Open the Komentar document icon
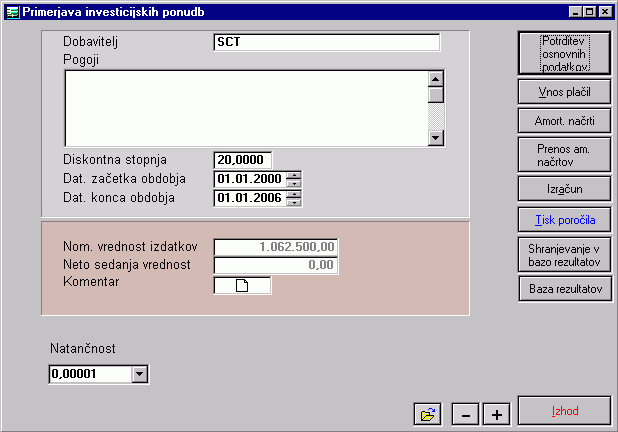Viewport: 618px width, 432px height. point(242,286)
